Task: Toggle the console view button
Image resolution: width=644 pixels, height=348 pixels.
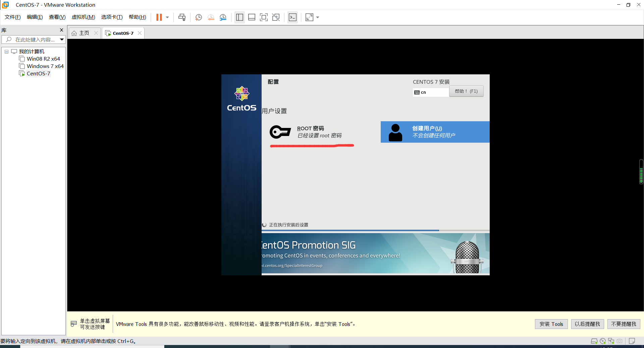Action: 292,17
